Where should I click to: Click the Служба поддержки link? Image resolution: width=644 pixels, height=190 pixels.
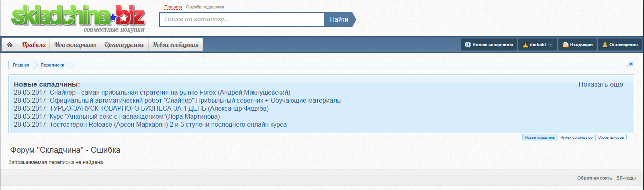205,7
